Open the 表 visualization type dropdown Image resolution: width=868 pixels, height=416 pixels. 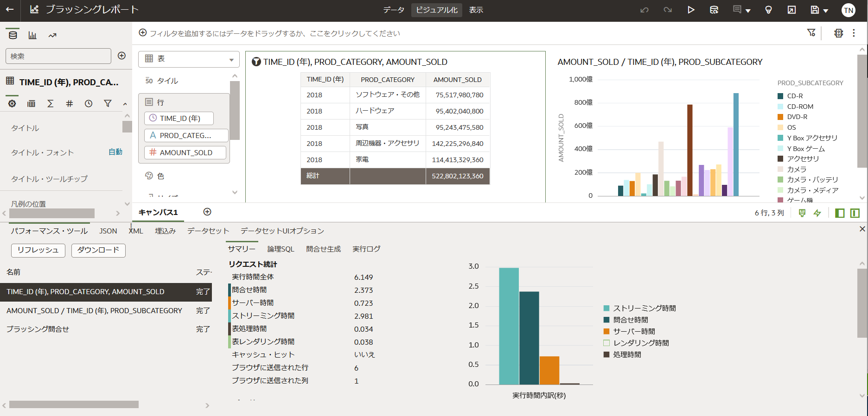coord(189,59)
